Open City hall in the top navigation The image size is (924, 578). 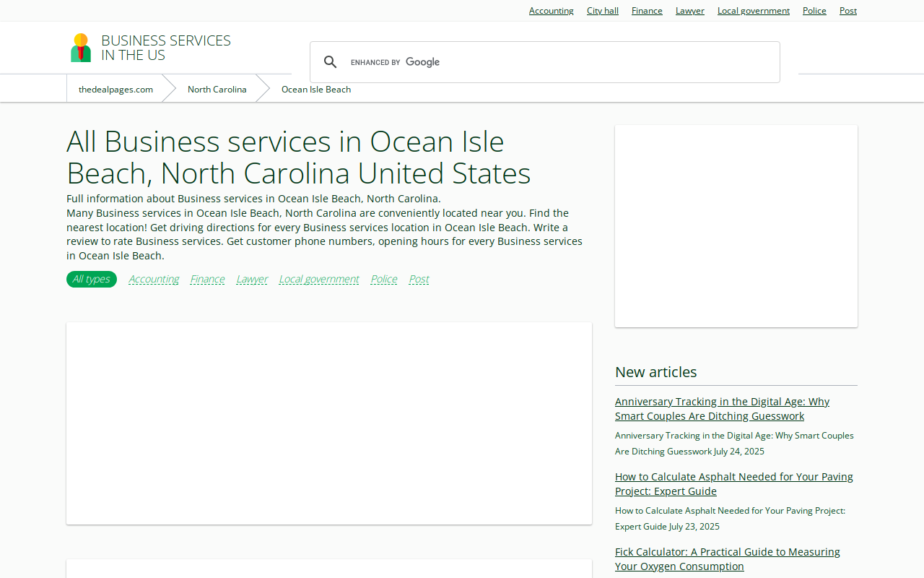coord(603,11)
